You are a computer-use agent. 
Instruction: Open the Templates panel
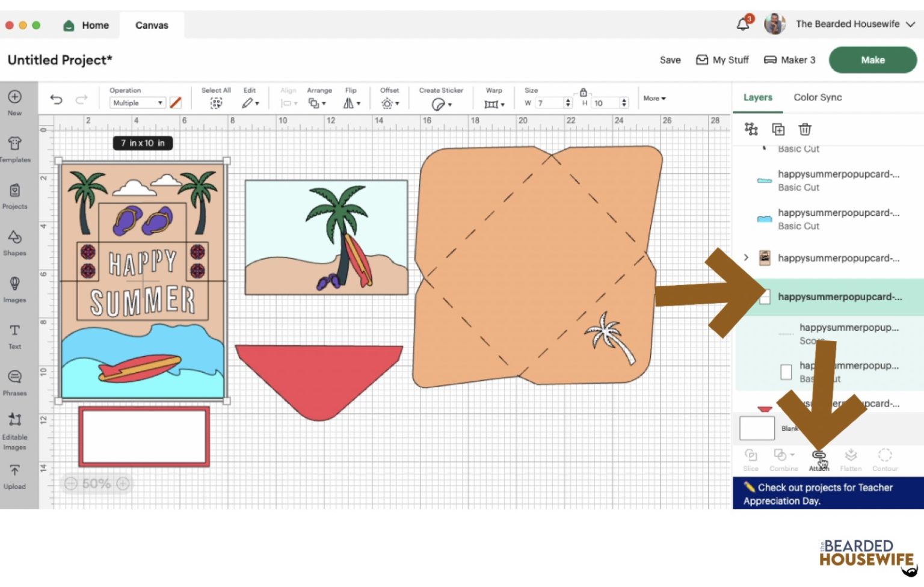tap(14, 148)
